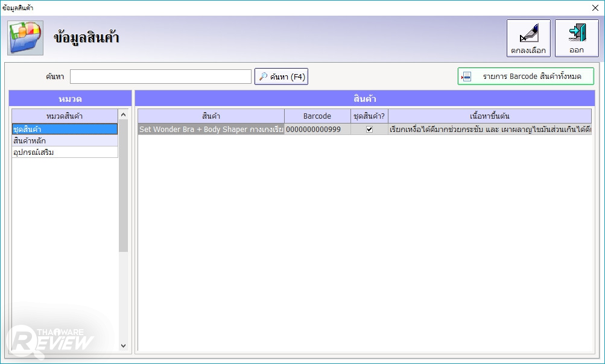Click the category list scroll down arrow

[124, 346]
